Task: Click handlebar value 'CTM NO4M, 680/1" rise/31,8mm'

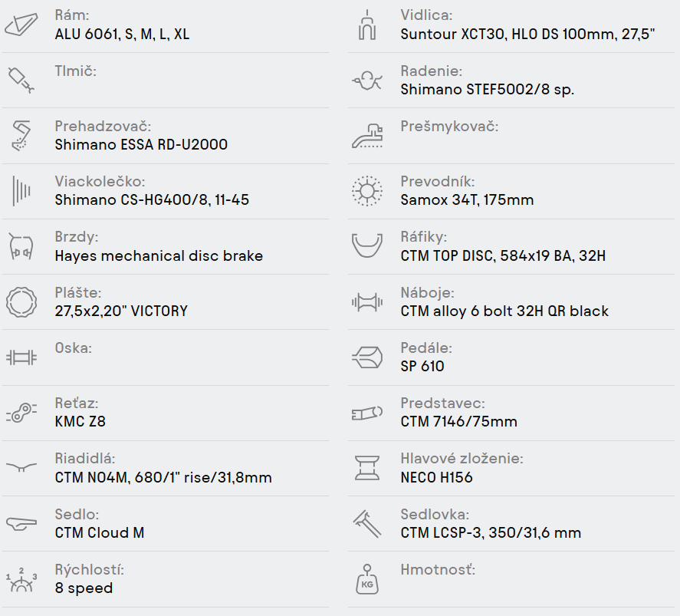Action: point(163,477)
